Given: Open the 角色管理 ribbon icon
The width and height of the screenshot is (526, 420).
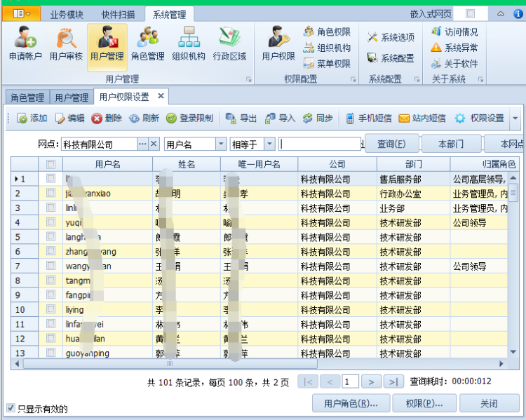Looking at the screenshot, I should pos(147,44).
